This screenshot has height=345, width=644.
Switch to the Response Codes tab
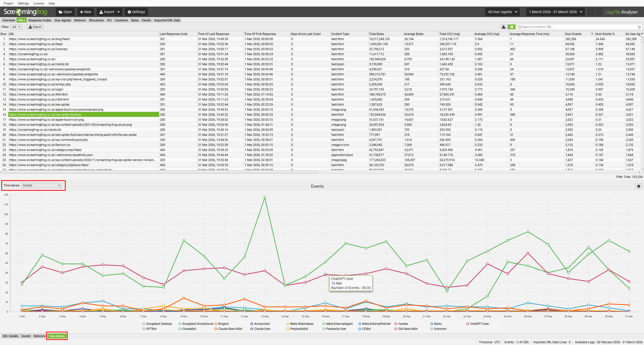pos(40,20)
